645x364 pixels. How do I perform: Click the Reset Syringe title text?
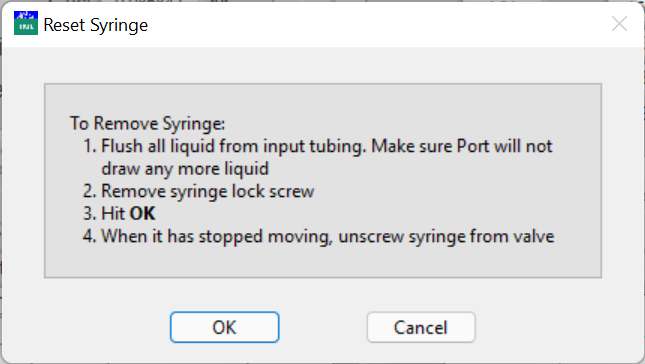coord(95,25)
